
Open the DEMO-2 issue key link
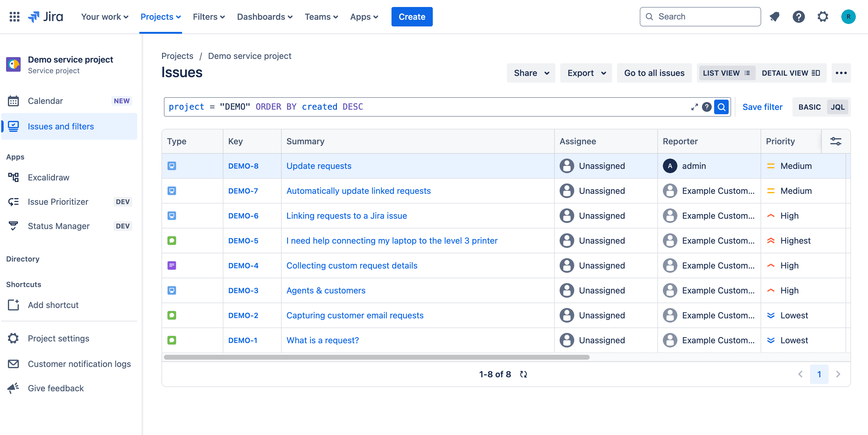[x=243, y=315]
